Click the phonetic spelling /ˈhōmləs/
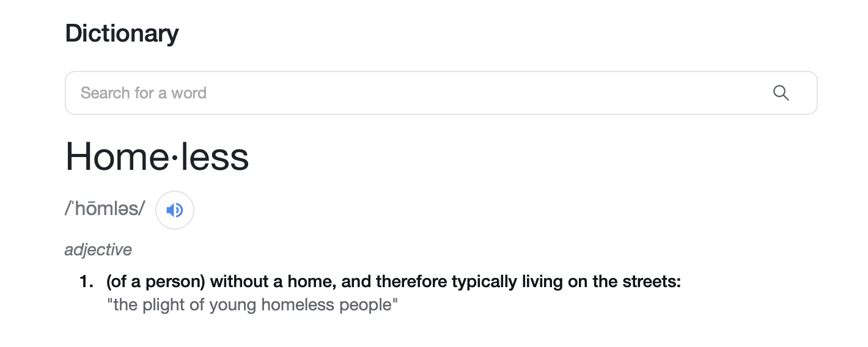Viewport: 868px width, 347px height. tap(105, 209)
